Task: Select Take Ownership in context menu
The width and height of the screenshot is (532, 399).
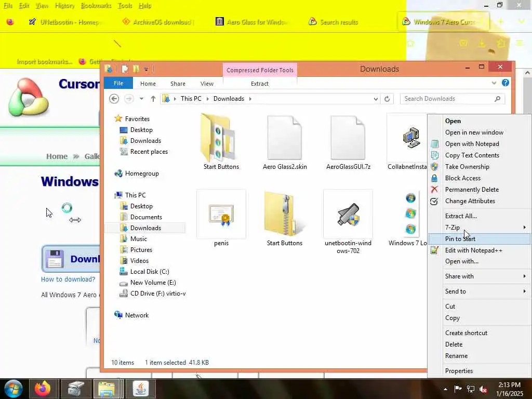Action: (479, 167)
